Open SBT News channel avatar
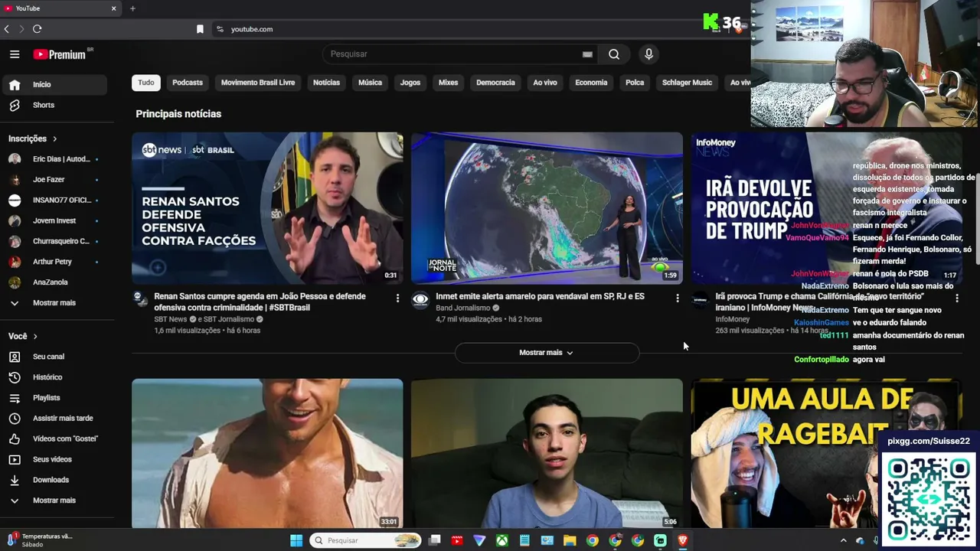The height and width of the screenshot is (551, 980). [140, 299]
